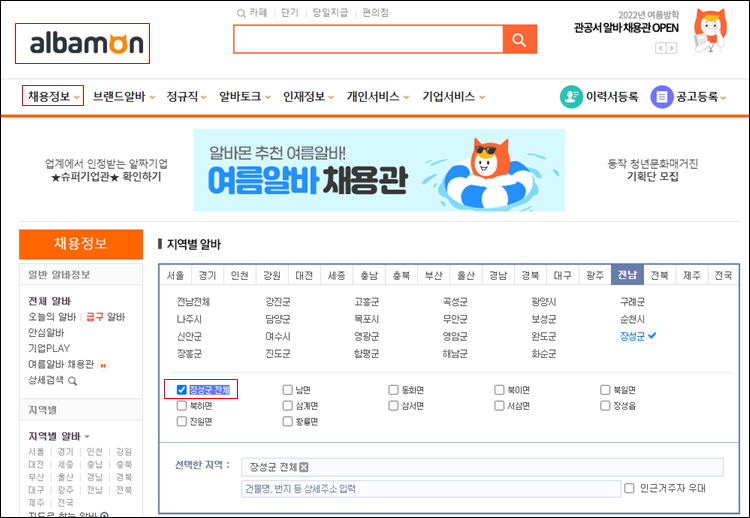Switch to 전국 region tab
The height and width of the screenshot is (518, 750).
pyautogui.click(x=723, y=275)
